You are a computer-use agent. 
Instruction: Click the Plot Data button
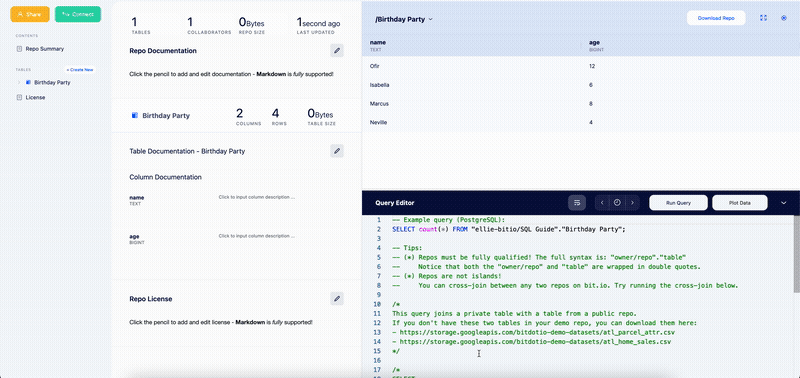click(740, 203)
